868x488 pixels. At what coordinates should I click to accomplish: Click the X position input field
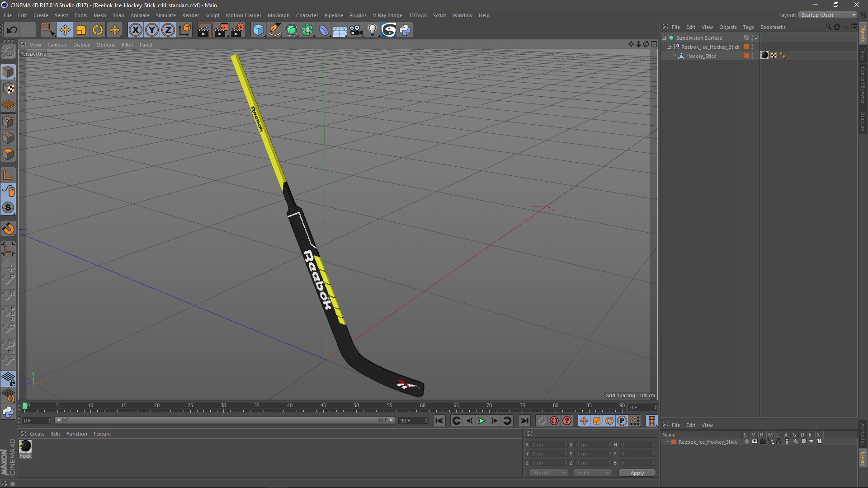(x=549, y=445)
